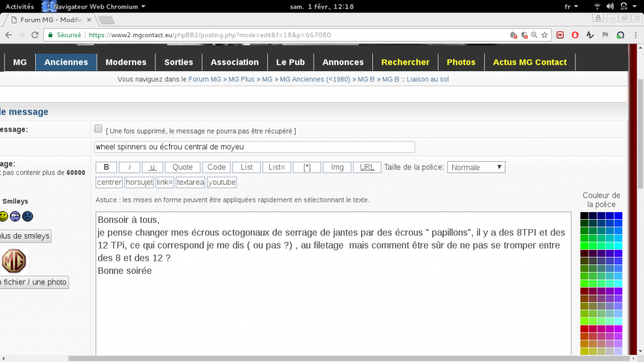Viewport: 644px width, 362px height.
Task: Insert the dark blue sad smiley
Action: point(28,216)
